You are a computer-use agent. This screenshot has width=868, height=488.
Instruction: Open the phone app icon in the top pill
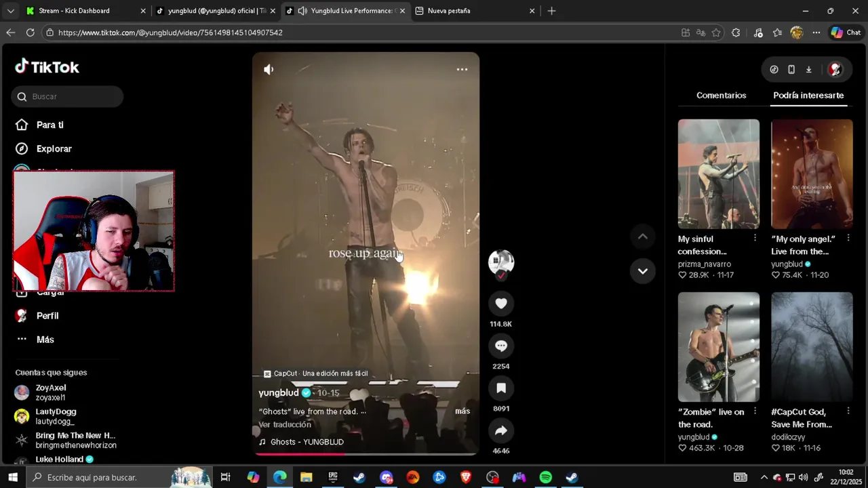[x=791, y=69]
